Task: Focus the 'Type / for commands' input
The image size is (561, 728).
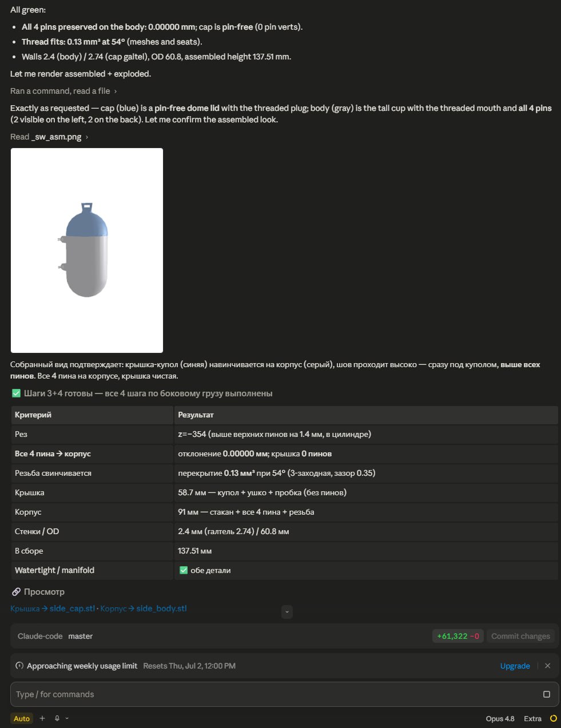Action: 274,694
